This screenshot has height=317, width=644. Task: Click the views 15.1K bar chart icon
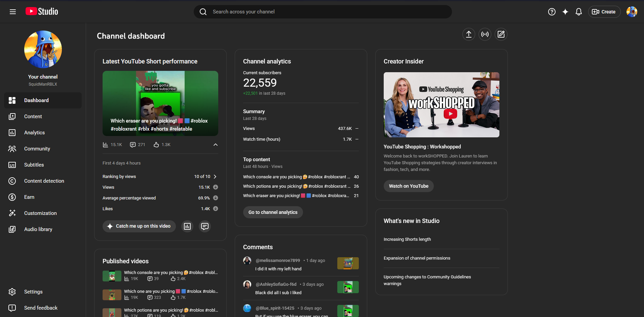tap(106, 145)
